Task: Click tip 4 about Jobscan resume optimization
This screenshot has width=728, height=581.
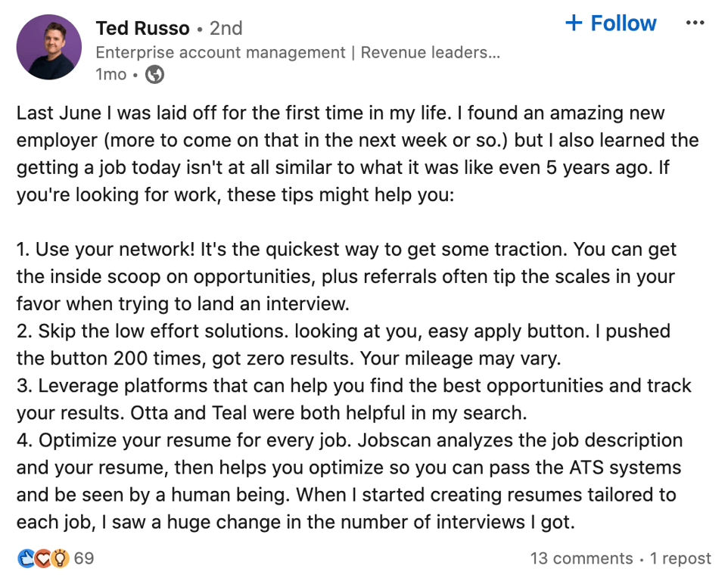Action: tap(350, 481)
